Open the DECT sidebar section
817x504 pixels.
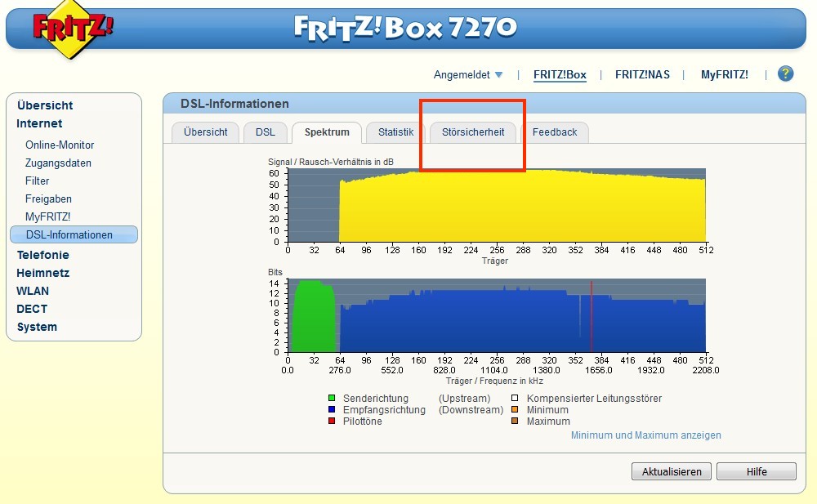pos(32,309)
